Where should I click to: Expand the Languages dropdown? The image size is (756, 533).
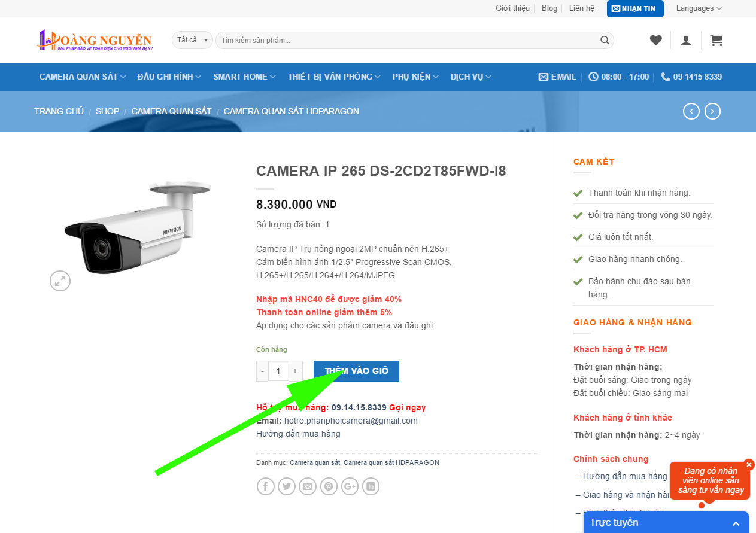(699, 8)
